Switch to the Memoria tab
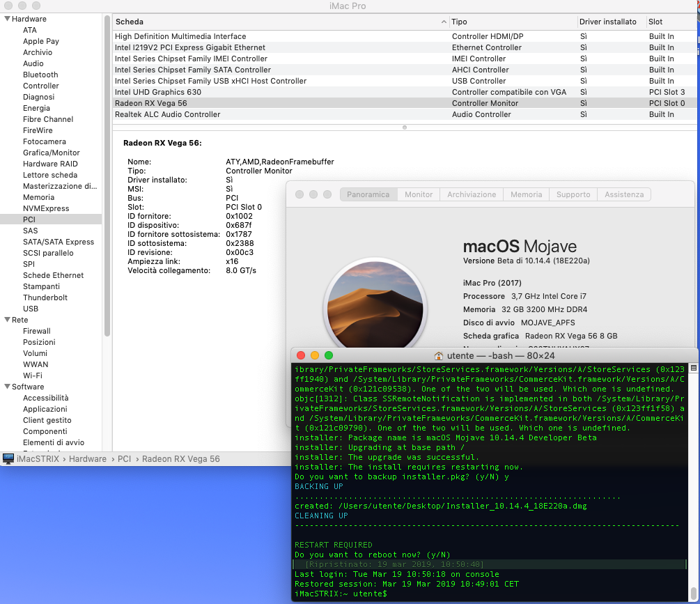 point(526,194)
